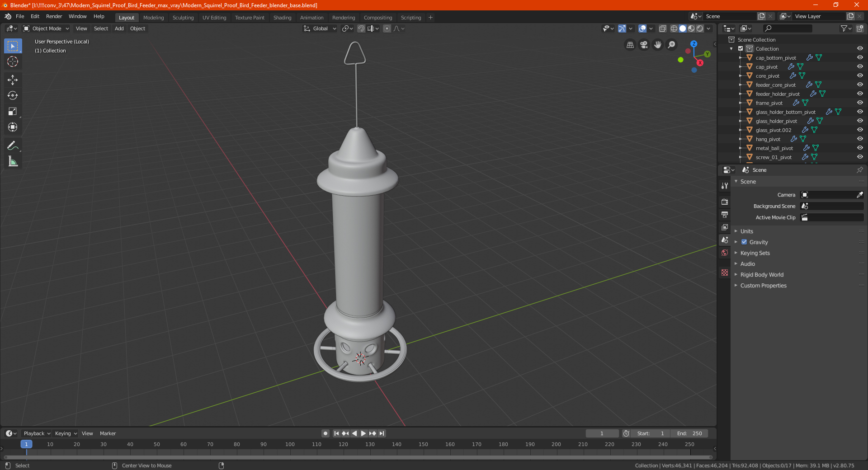This screenshot has width=868, height=470.
Task: Choose the Rotate tool in toolbar
Action: (x=13, y=96)
